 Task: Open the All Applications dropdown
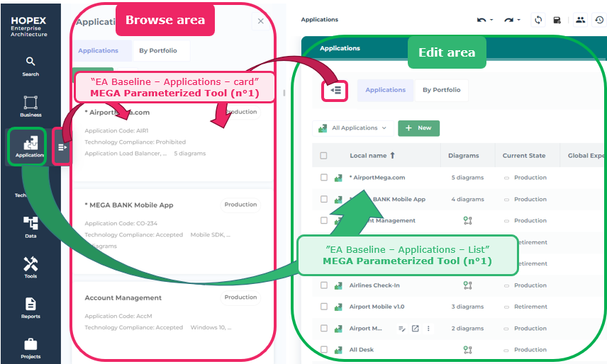click(352, 128)
